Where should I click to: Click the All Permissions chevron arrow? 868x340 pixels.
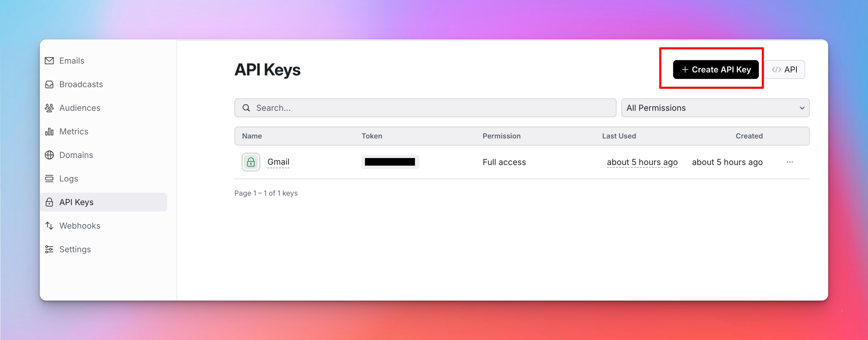point(802,108)
